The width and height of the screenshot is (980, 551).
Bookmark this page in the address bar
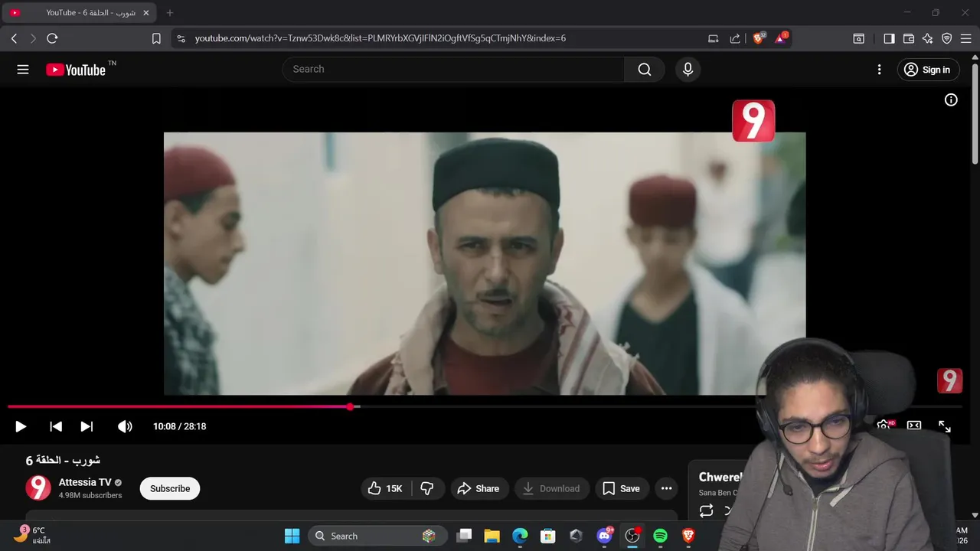(156, 38)
